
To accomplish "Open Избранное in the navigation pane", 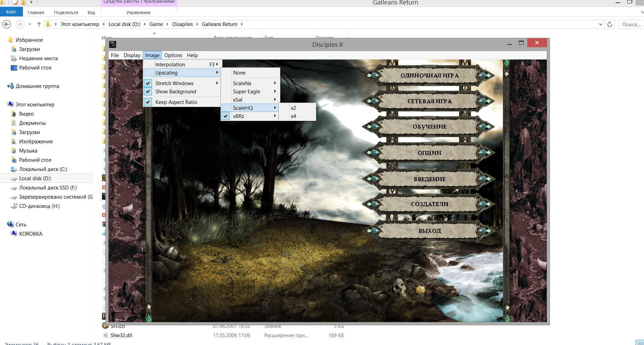I will pyautogui.click(x=29, y=40).
